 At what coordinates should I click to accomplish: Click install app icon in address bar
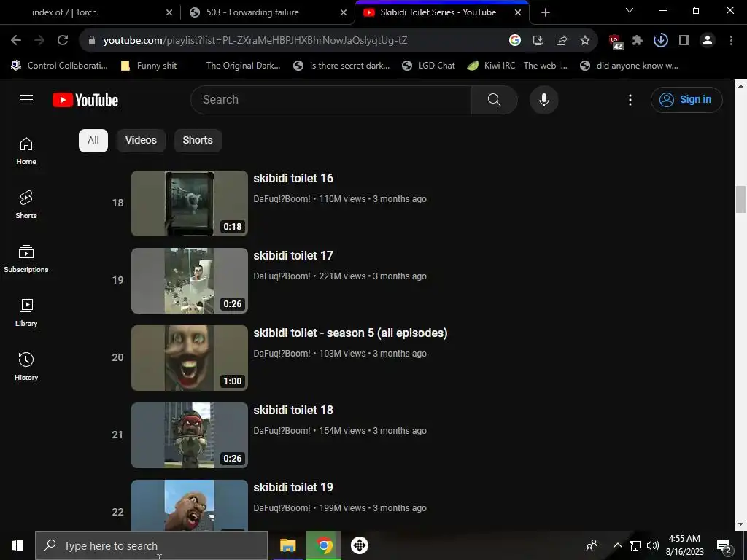538,41
